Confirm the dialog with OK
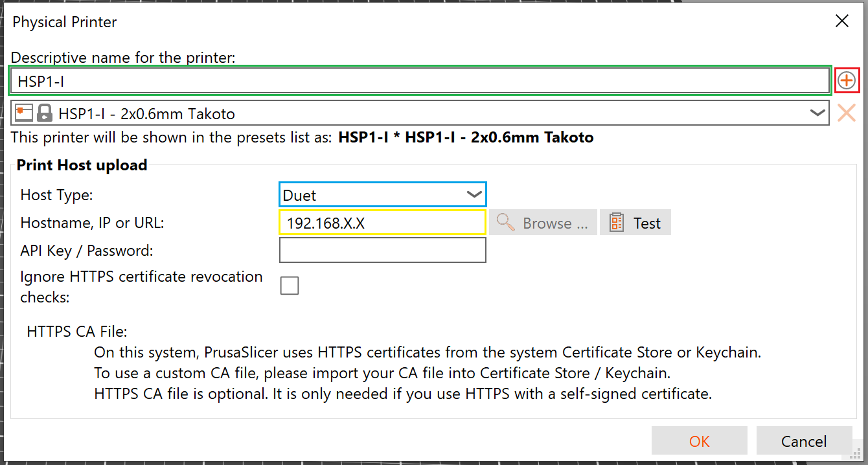This screenshot has width=868, height=465. (x=699, y=441)
